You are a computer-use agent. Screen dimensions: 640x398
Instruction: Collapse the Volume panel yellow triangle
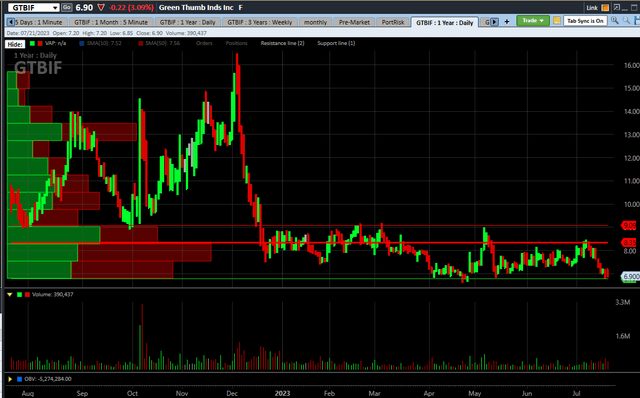10,294
